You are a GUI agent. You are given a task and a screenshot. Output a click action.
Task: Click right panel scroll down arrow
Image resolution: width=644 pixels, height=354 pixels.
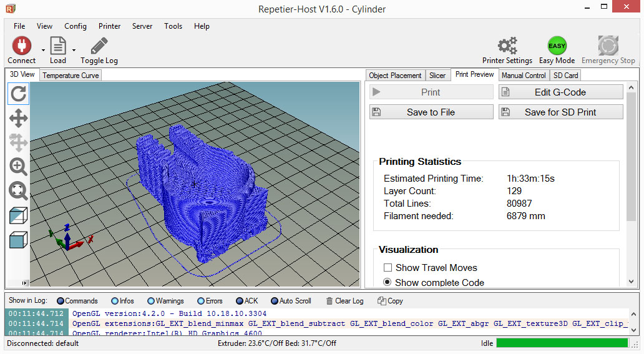point(632,282)
